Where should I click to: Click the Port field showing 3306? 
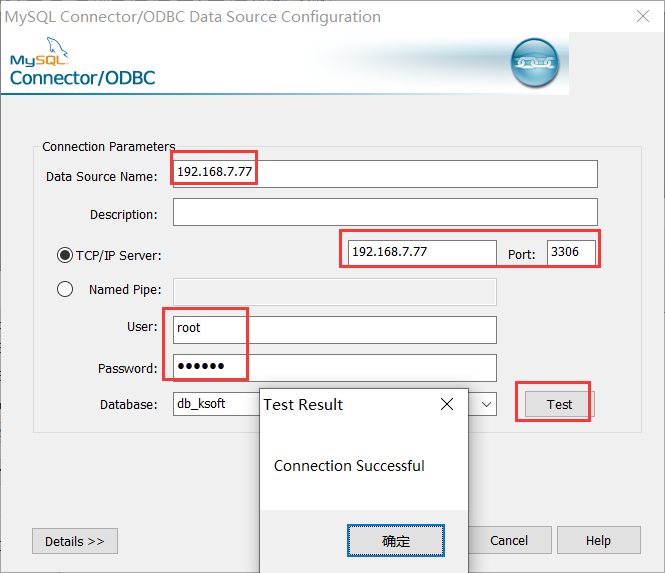[571, 253]
